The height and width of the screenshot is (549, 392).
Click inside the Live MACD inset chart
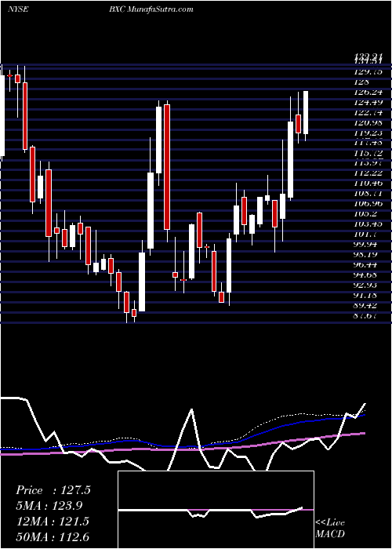coord(216,510)
